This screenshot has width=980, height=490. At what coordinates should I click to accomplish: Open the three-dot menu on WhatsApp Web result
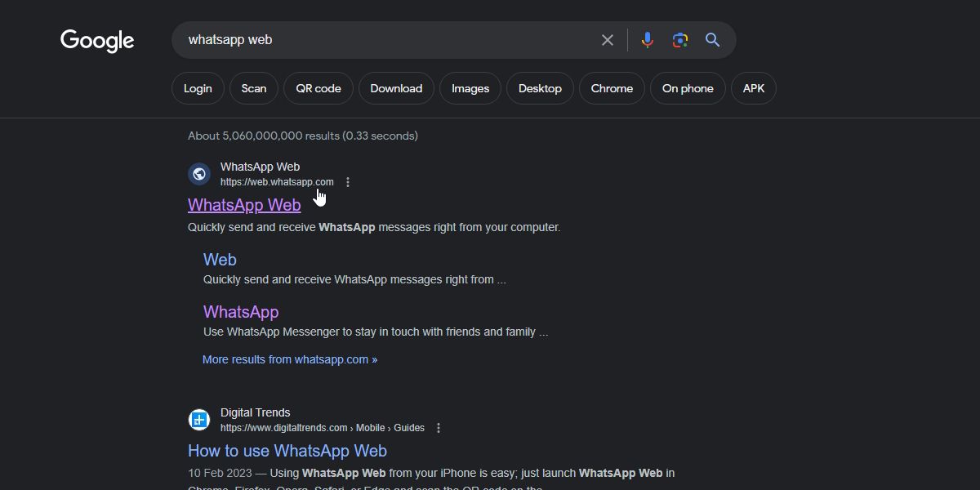click(x=348, y=181)
